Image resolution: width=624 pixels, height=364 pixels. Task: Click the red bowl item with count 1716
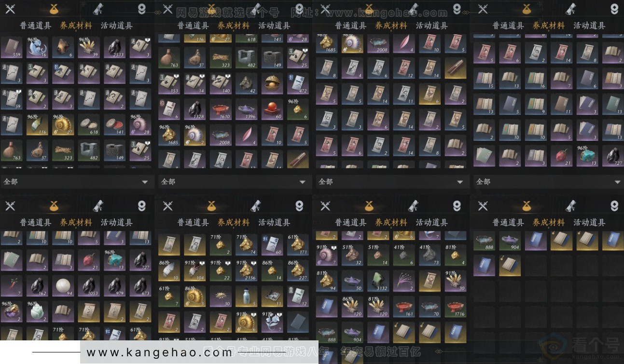[456, 306]
